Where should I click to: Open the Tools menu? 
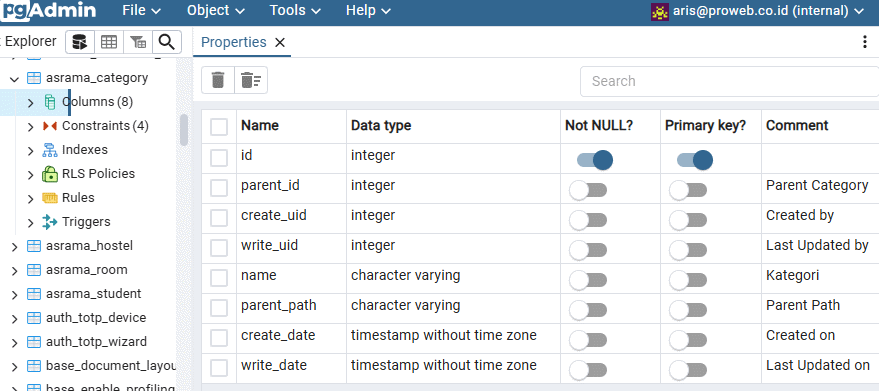pyautogui.click(x=295, y=11)
